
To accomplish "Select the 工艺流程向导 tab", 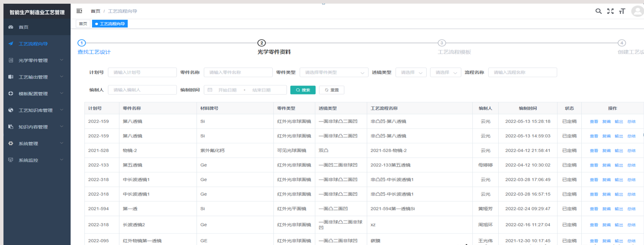I will [x=110, y=24].
